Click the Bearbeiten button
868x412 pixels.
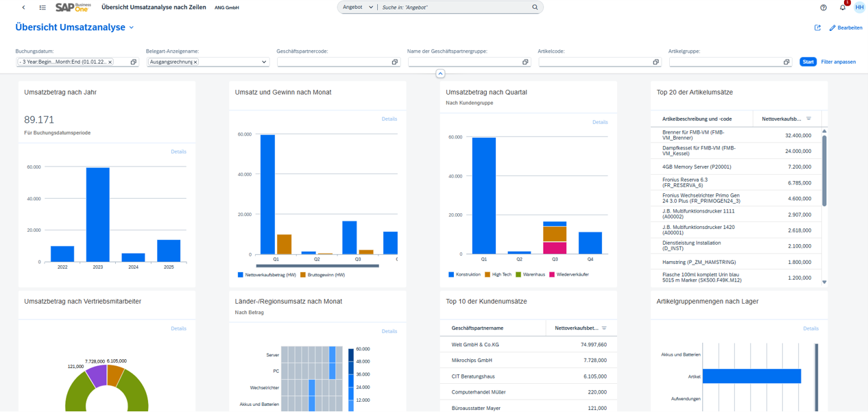point(845,28)
